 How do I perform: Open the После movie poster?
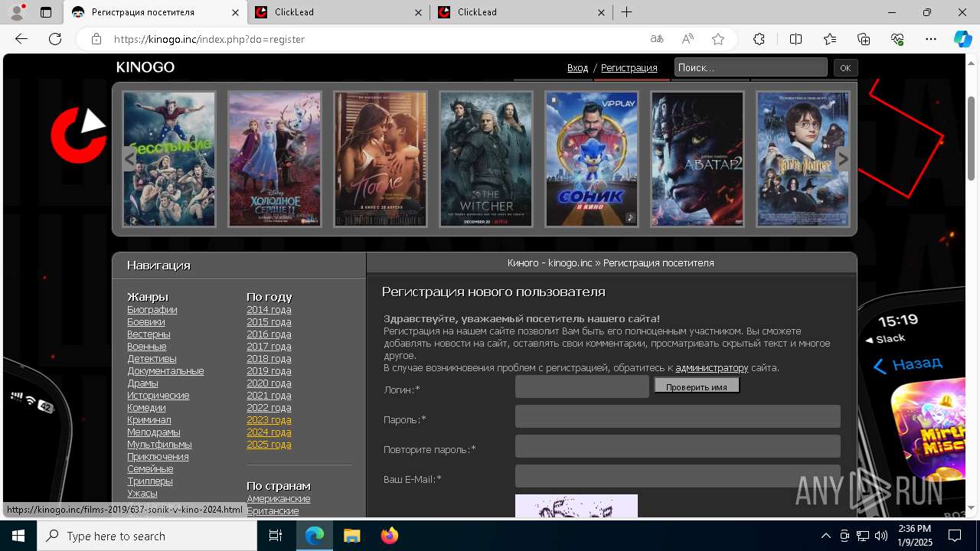[x=381, y=159]
